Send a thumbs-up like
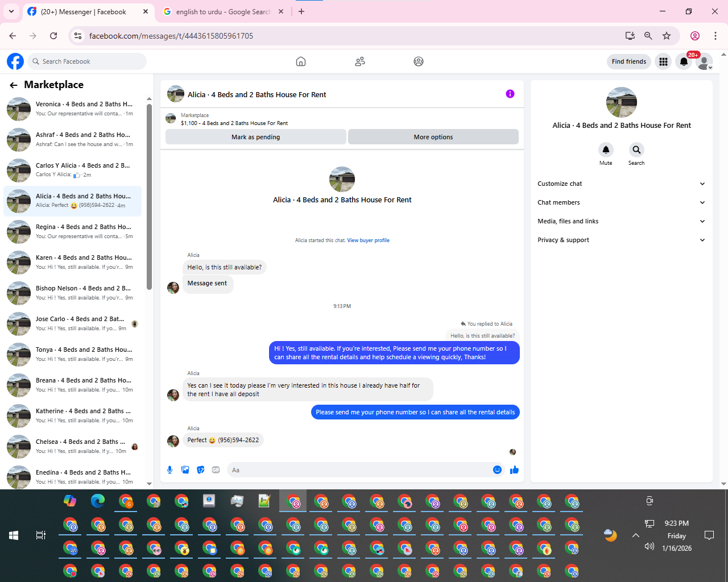The height and width of the screenshot is (582, 728). (x=514, y=469)
